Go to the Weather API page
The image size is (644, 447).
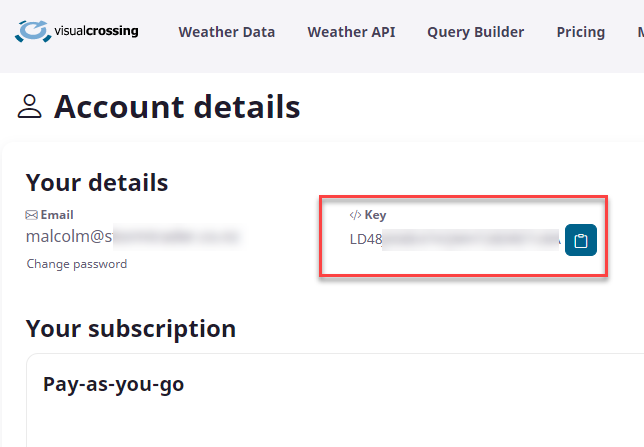coord(351,32)
